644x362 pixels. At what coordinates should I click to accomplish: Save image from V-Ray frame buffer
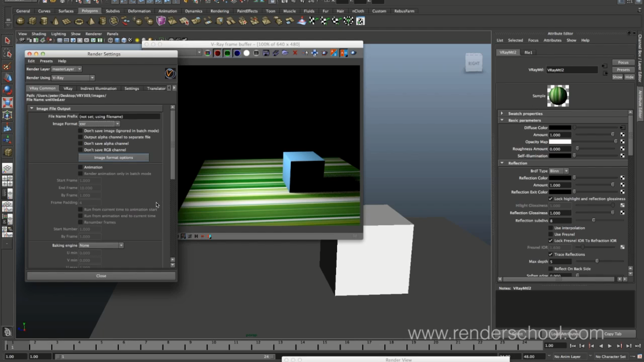[266, 53]
